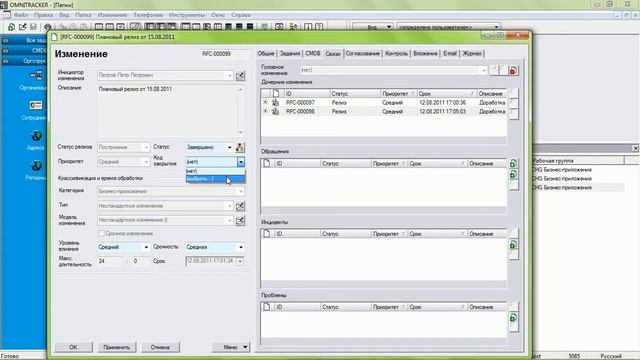The height and width of the screenshot is (360, 640).
Task: Expand the RFC-000097 row
Action: tap(266, 102)
